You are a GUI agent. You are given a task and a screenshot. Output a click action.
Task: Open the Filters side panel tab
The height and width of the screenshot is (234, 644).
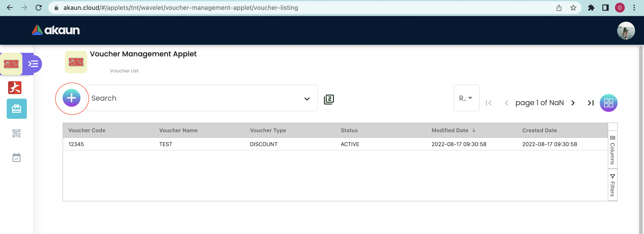[612, 185]
